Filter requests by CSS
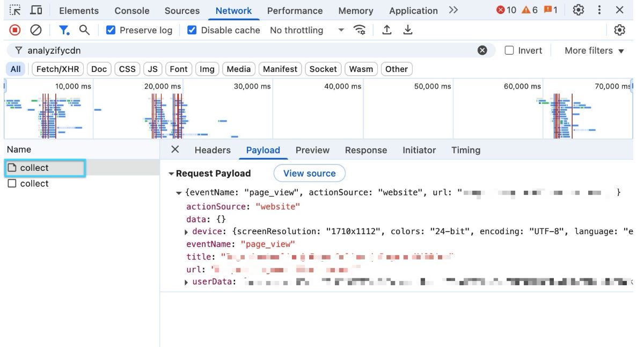The height and width of the screenshot is (347, 644). tap(127, 69)
